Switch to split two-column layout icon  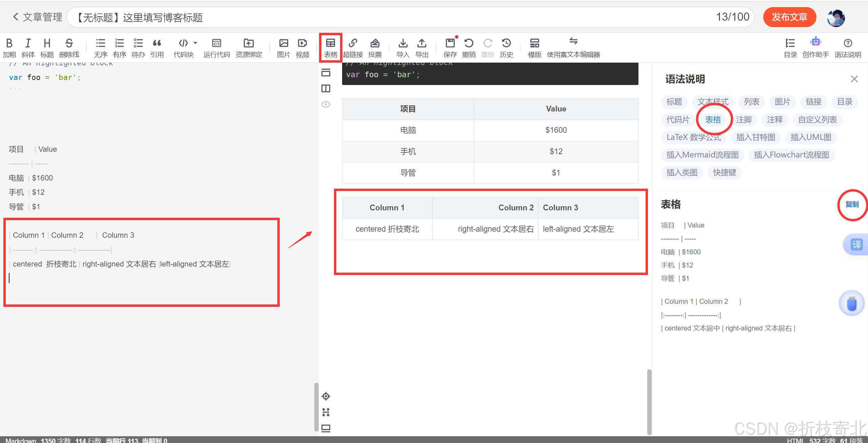[x=326, y=88]
